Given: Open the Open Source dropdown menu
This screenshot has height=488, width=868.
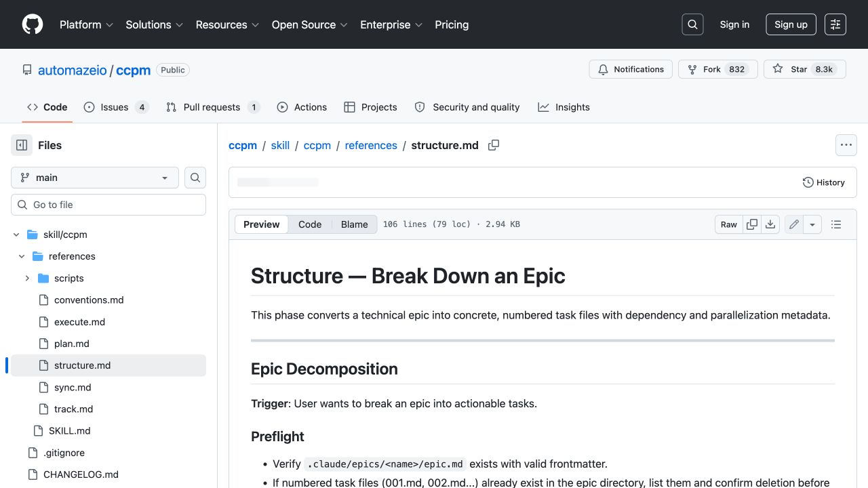Looking at the screenshot, I should click(x=309, y=24).
